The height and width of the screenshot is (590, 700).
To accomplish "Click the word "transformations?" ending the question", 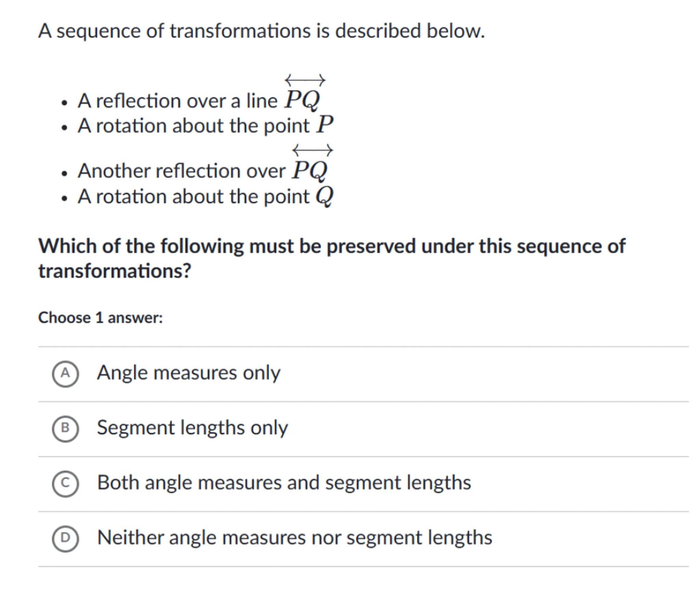I will pos(115,271).
